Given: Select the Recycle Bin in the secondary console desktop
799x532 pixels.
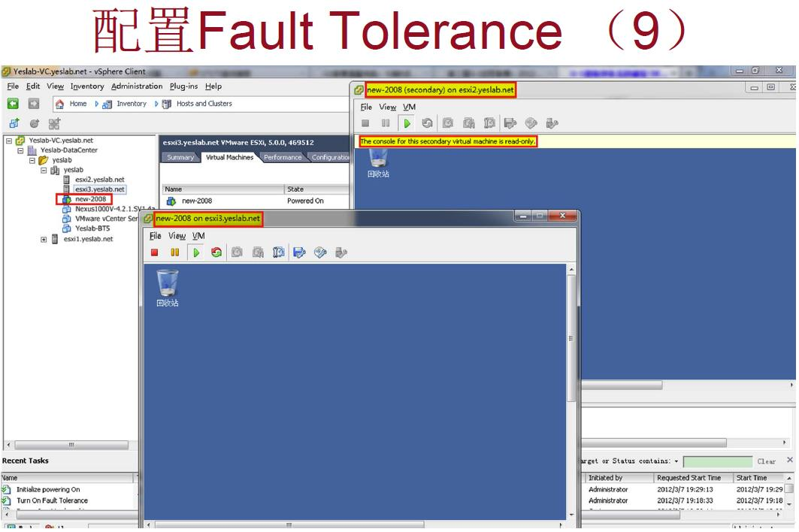Looking at the screenshot, I should 378,162.
